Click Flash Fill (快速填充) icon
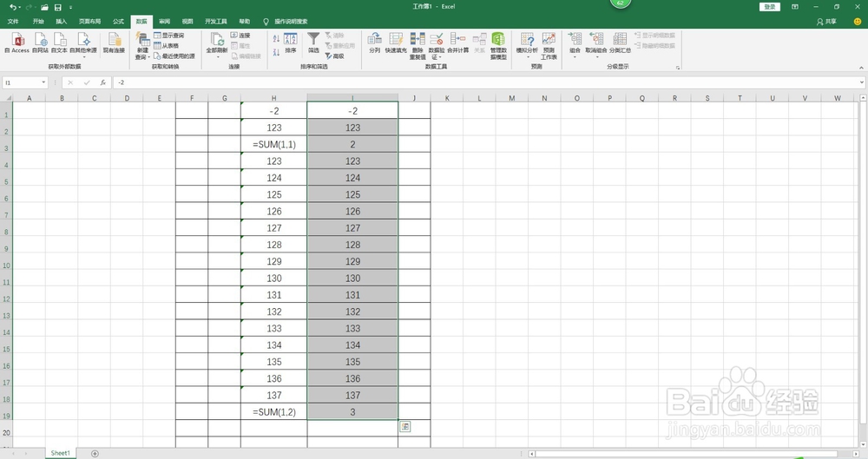The image size is (868, 459). point(396,43)
